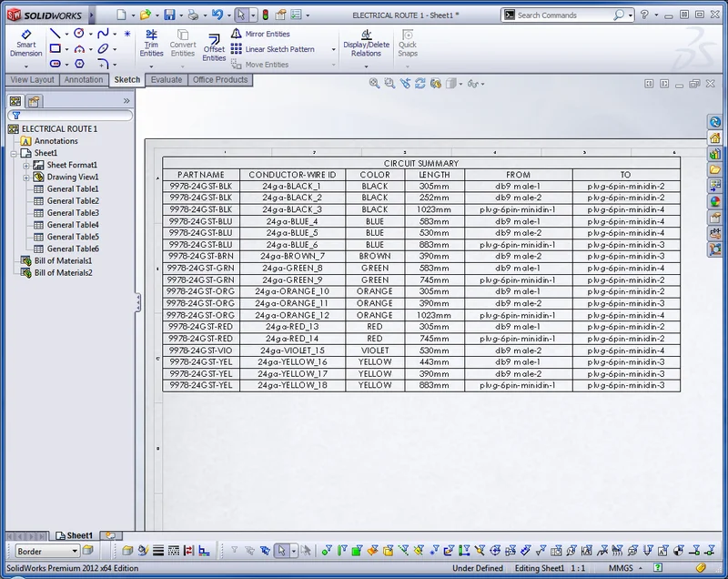
Task: Switch to the Annotation tab
Action: (84, 80)
